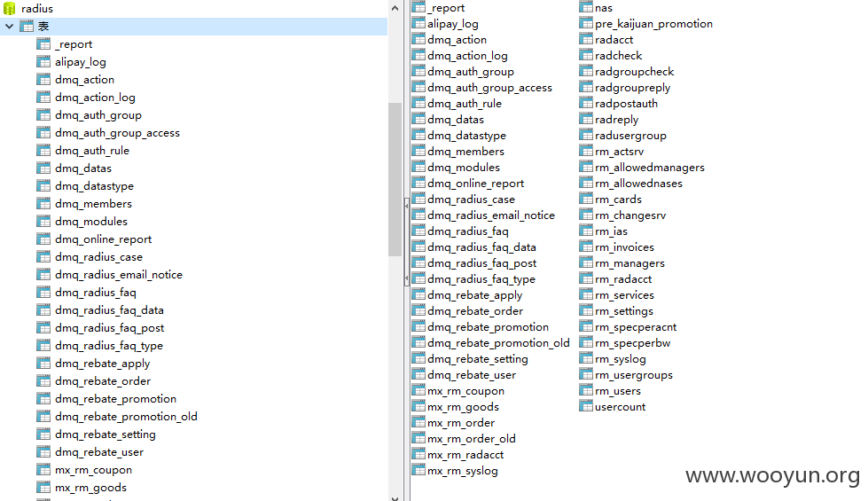Viewport: 868px width, 501px height.
Task: Select dmq_rebate_user in the tree
Action: coord(99,451)
